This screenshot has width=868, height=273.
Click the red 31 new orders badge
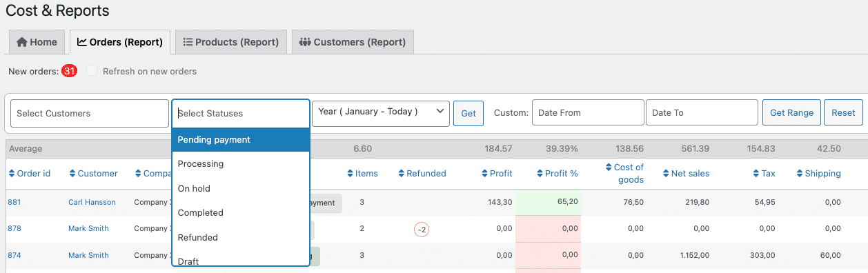(69, 71)
